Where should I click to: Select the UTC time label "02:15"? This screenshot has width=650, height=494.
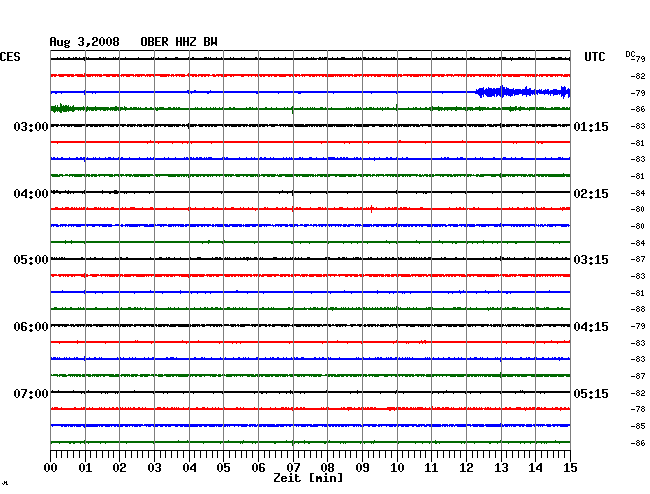coord(591,194)
